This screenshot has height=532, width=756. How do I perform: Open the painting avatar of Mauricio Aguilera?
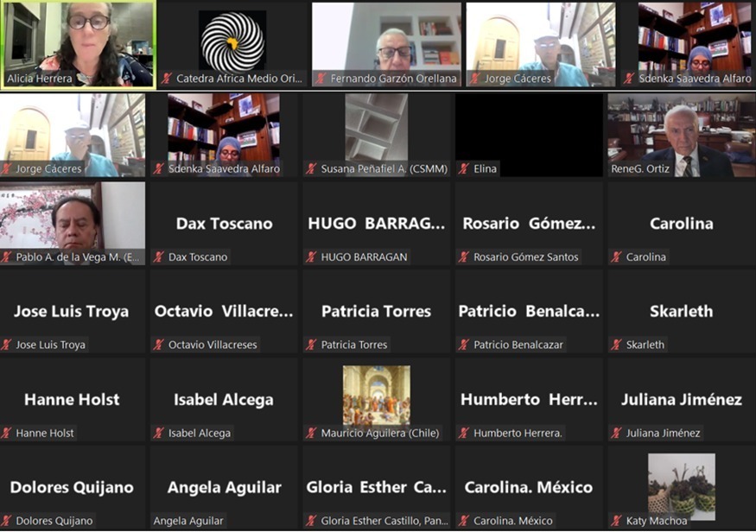pyautogui.click(x=376, y=395)
